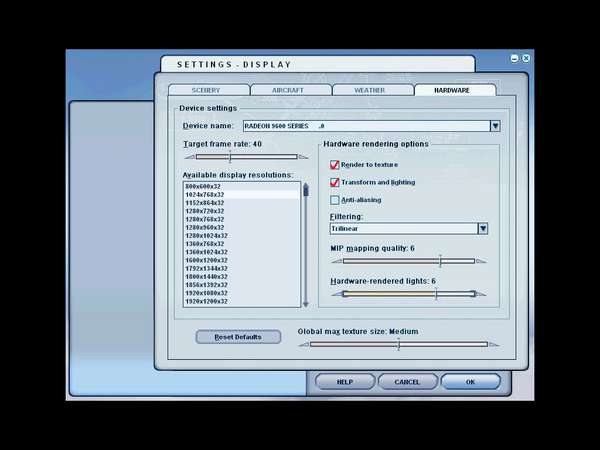Select resolution 800x600x32
Image resolution: width=600 pixels, height=450 pixels.
click(242, 186)
